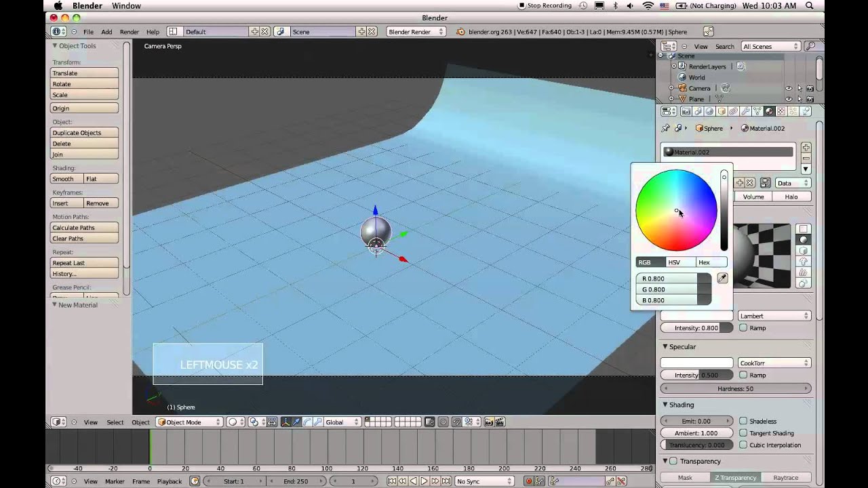Enable the Cubic Interpolation checkbox
The width and height of the screenshot is (868, 488).
743,445
